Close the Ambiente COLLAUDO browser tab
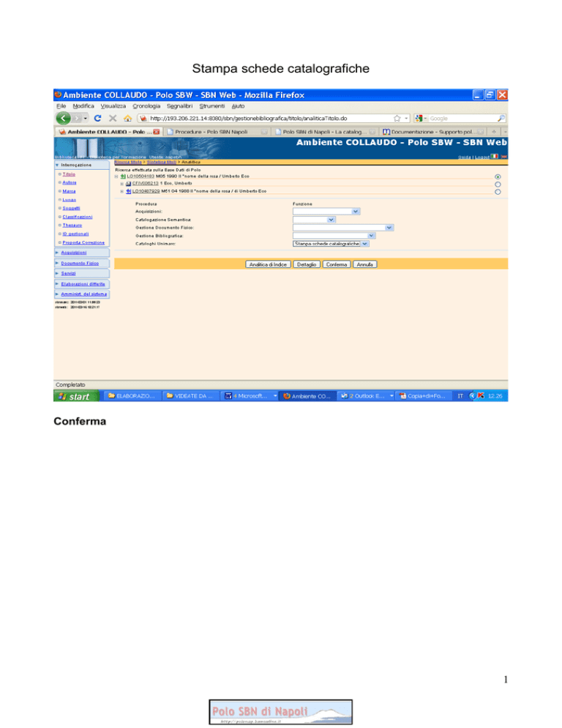The height and width of the screenshot is (728, 562). (x=157, y=132)
